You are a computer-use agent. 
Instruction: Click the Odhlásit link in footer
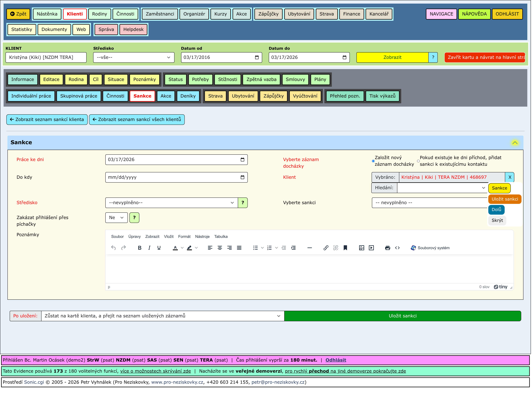tap(336, 360)
